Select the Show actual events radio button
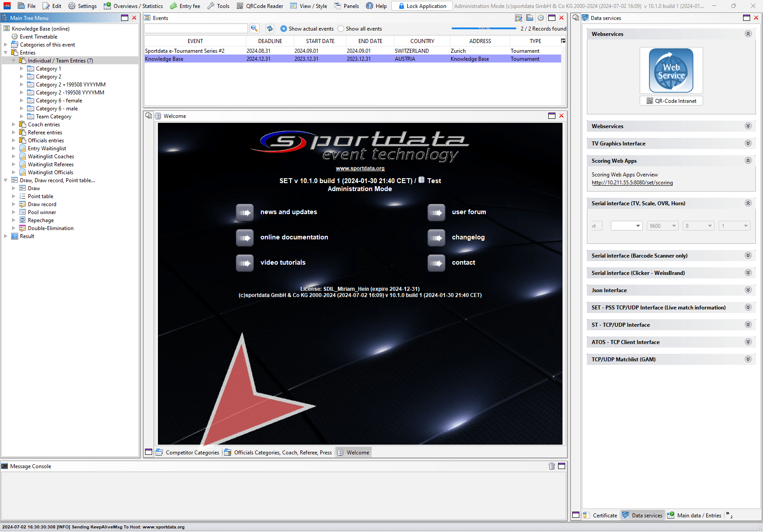This screenshot has width=763, height=532. pyautogui.click(x=284, y=29)
